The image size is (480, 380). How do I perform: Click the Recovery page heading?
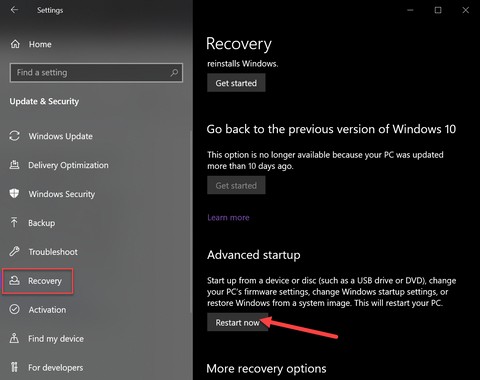[x=239, y=44]
